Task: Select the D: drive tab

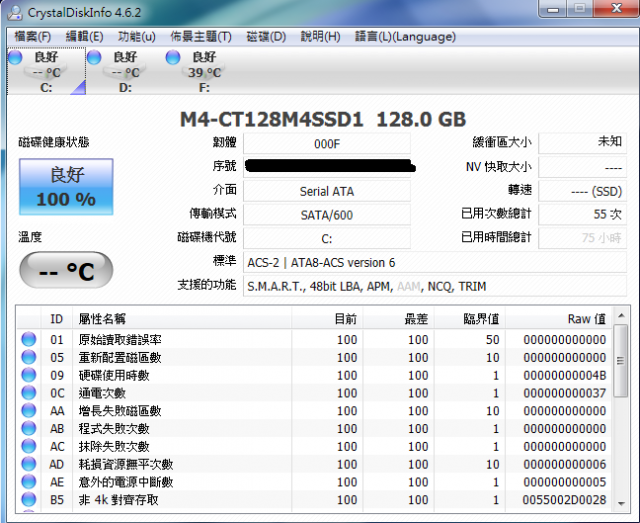Action: (x=125, y=71)
